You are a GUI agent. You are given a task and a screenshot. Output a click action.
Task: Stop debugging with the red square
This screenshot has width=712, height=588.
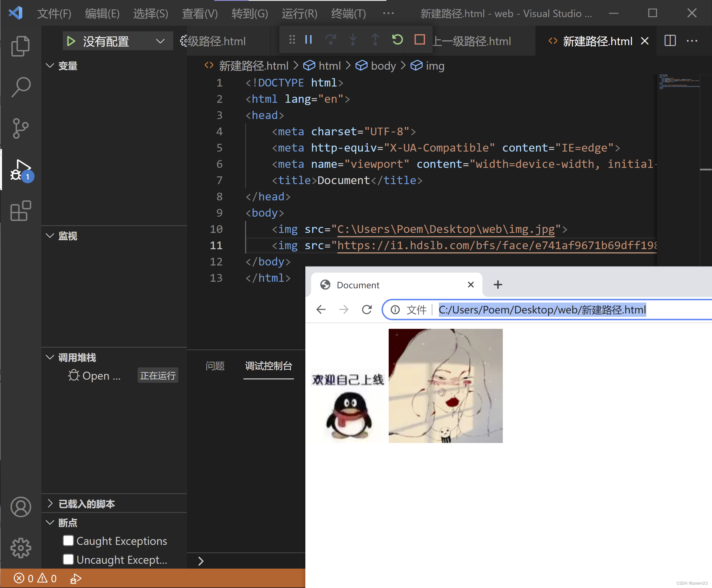(419, 40)
